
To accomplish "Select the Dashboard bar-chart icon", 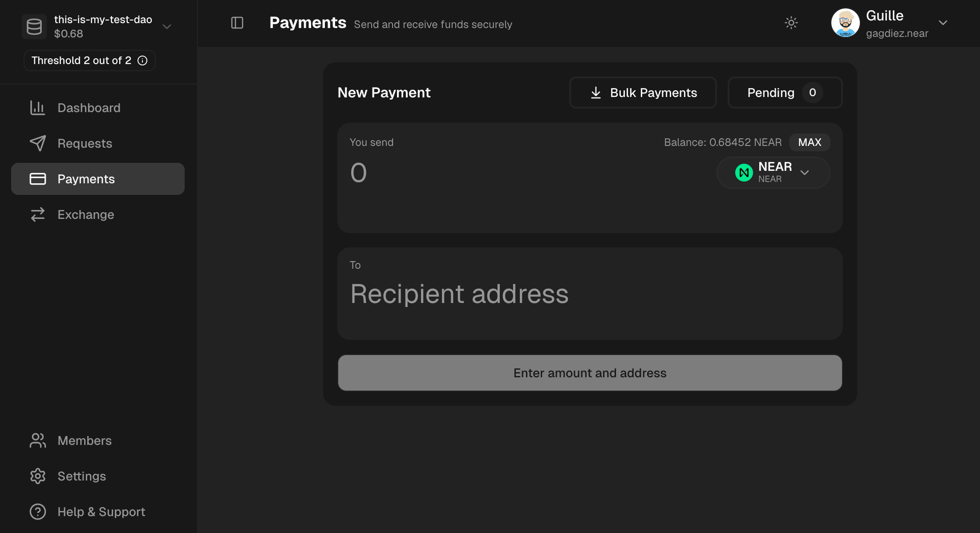I will (38, 107).
